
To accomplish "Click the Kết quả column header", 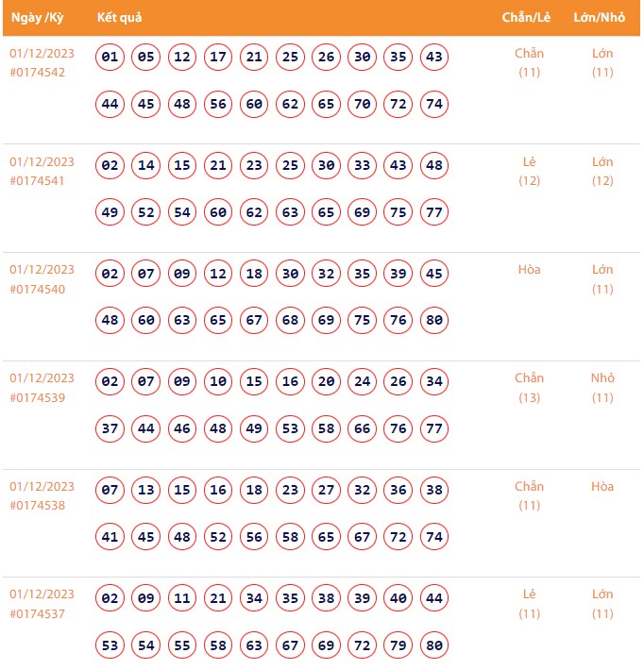I will (x=118, y=19).
